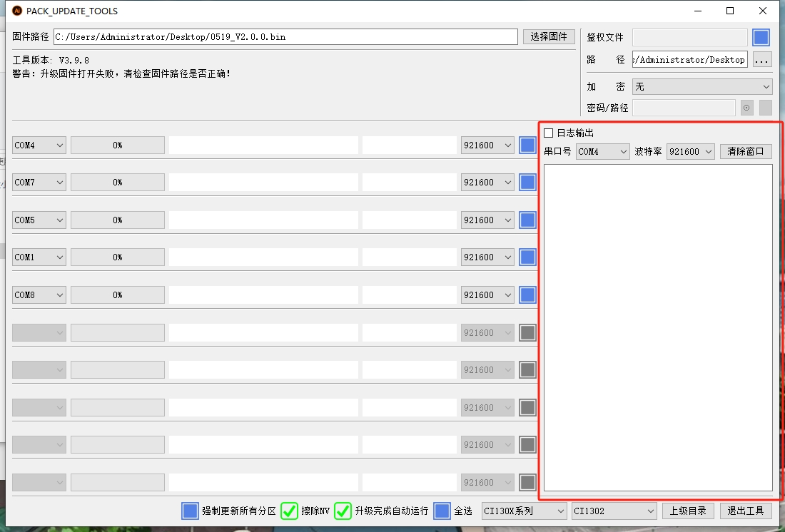
Task: Open the 波特率 dropdown in the log panel
Action: coord(690,151)
